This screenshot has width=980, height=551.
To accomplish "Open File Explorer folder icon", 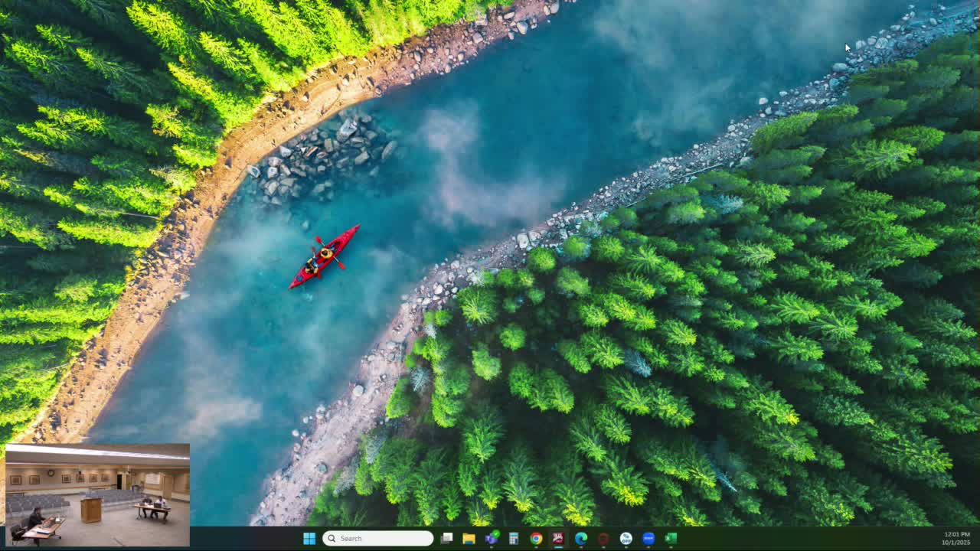I will (469, 539).
